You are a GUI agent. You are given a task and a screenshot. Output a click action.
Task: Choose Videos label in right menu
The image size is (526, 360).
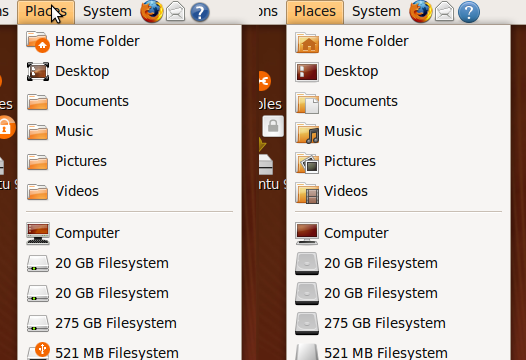(x=346, y=191)
